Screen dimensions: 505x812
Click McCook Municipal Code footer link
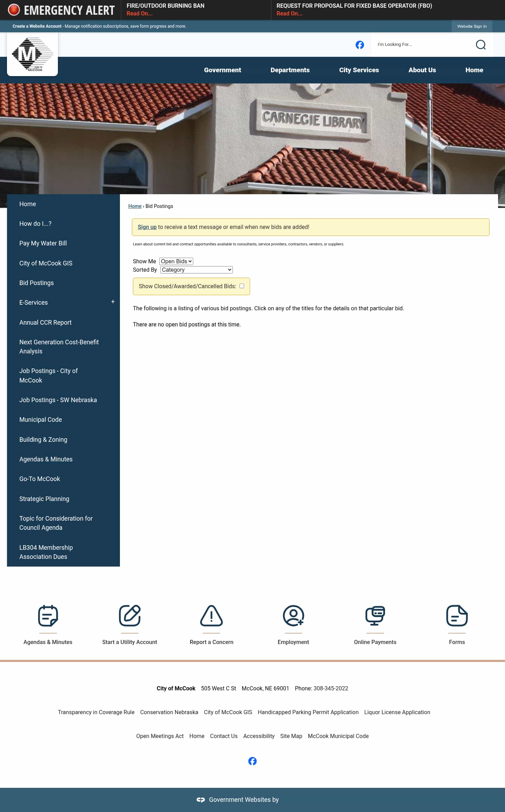point(338,736)
